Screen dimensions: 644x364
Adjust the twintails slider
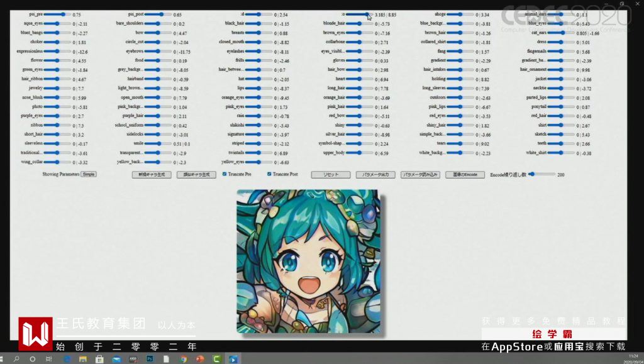pos(258,153)
